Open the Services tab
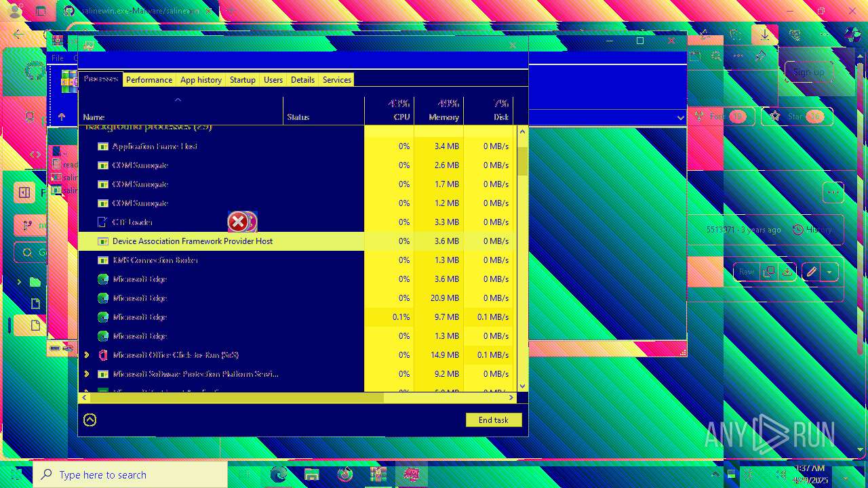The height and width of the screenshot is (488, 868). pyautogui.click(x=337, y=79)
